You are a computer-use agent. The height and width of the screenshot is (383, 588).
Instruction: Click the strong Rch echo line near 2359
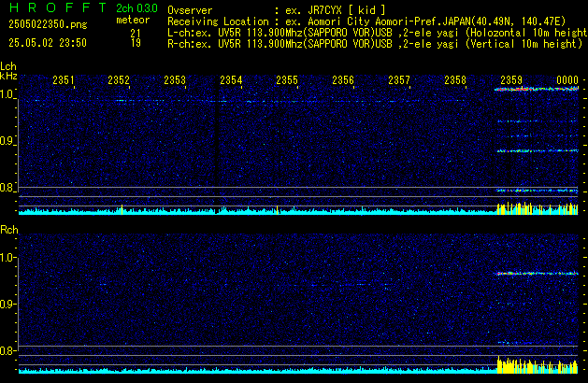[x=537, y=273]
